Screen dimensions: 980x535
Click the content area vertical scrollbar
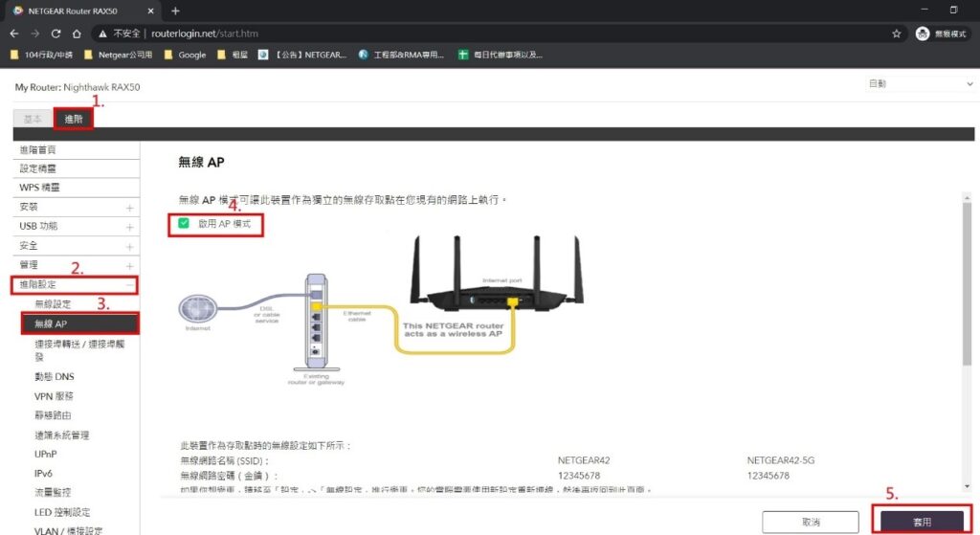pos(967,287)
